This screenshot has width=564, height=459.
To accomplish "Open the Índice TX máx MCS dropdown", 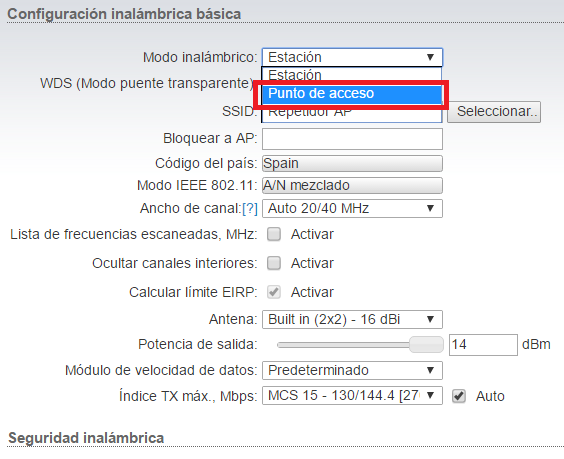I will (x=352, y=395).
